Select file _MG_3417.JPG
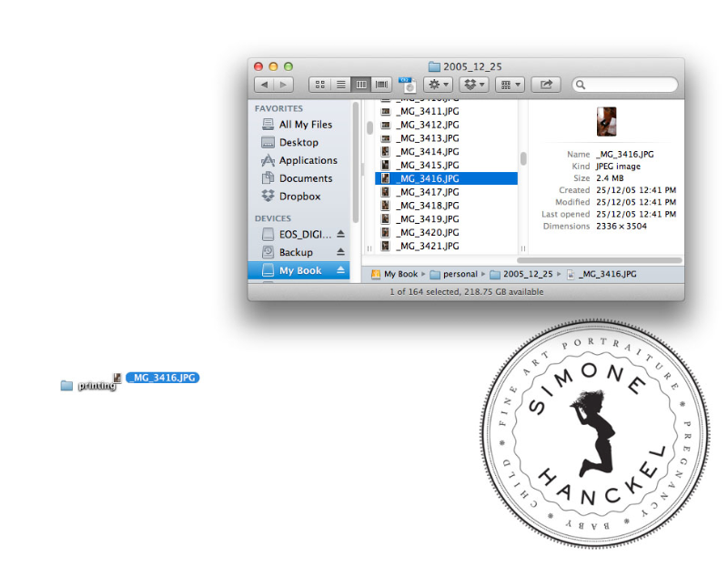This screenshot has height=577, width=728. click(446, 192)
